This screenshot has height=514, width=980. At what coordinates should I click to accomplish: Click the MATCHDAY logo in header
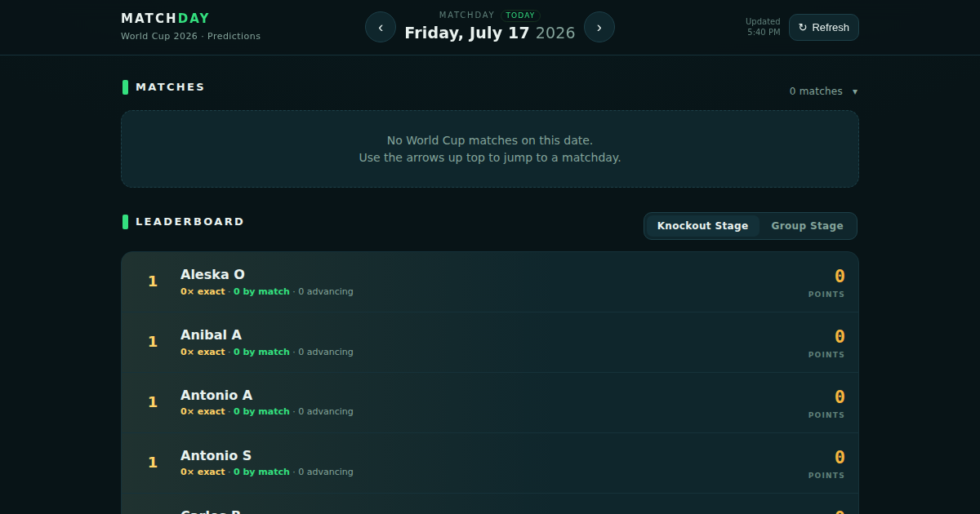click(x=165, y=18)
